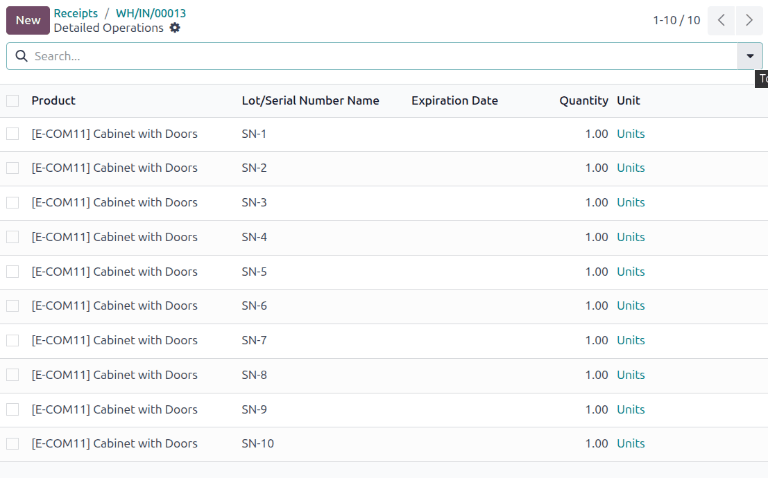Open the search options dropdown arrow
The width and height of the screenshot is (768, 478).
(749, 56)
